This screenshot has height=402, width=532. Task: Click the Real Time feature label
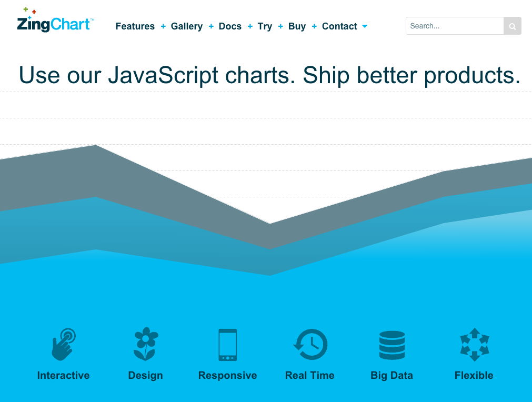click(309, 375)
